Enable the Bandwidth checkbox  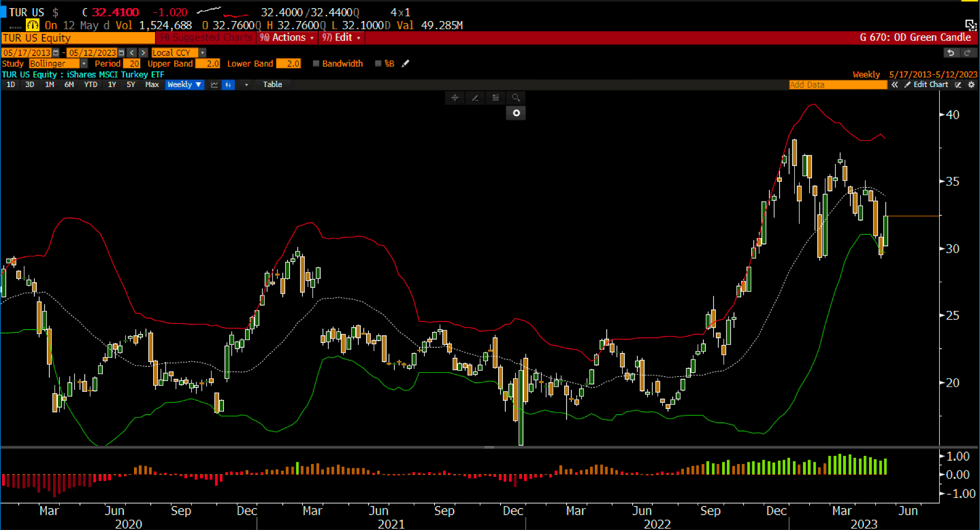(316, 64)
